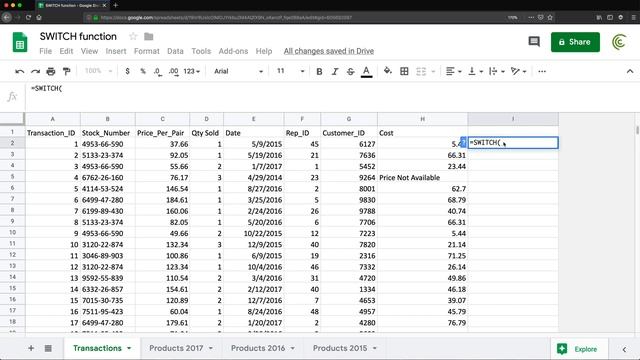The image size is (640, 360).
Task: Click the formula bar input
Action: point(333,96)
